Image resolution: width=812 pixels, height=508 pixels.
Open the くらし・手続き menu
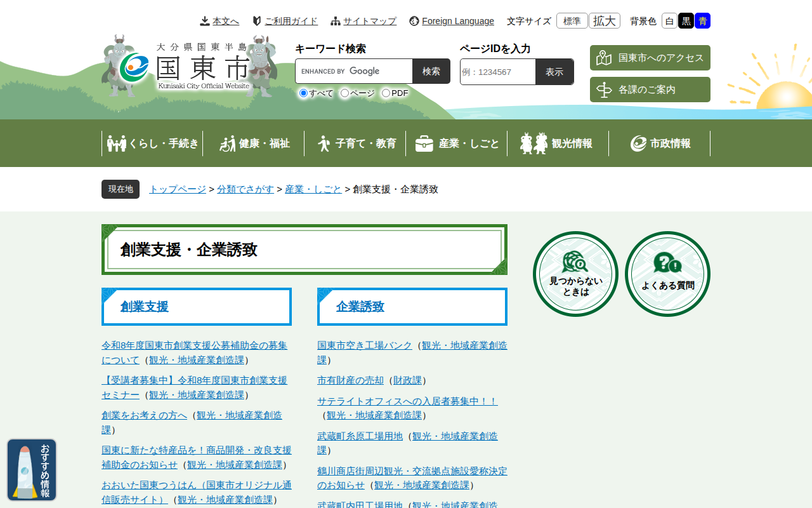tap(152, 144)
